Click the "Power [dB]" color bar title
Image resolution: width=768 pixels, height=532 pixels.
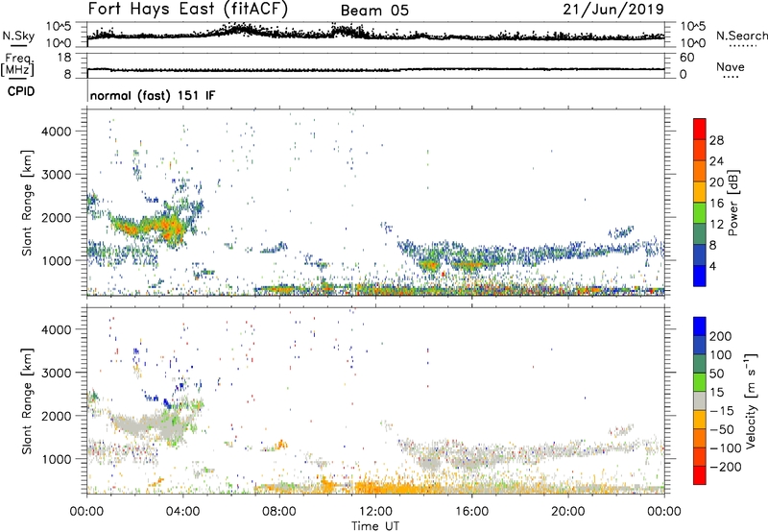(732, 203)
